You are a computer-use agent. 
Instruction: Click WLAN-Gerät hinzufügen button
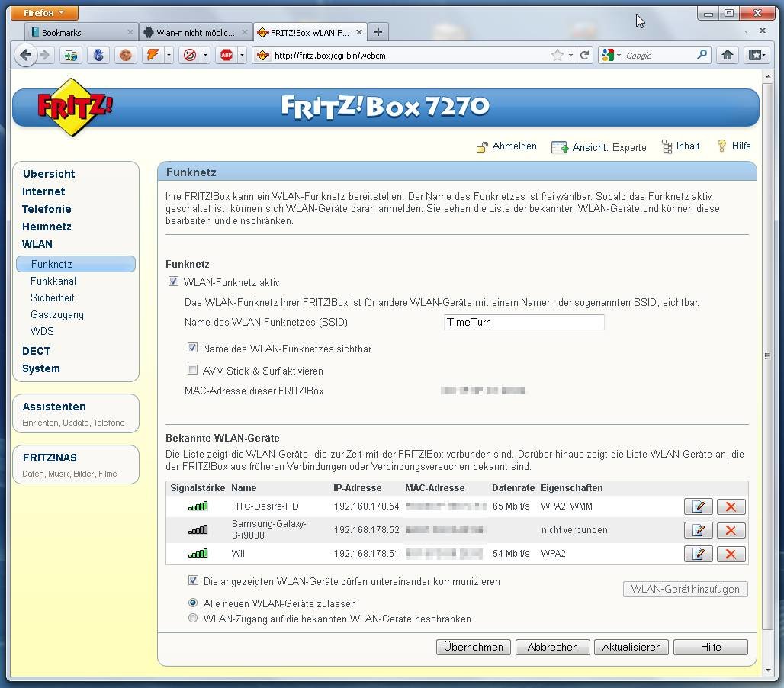(x=686, y=589)
